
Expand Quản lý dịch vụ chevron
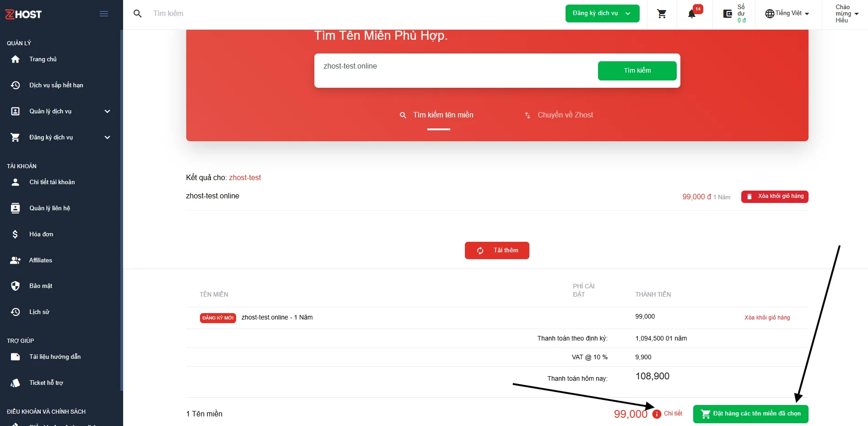tap(107, 112)
